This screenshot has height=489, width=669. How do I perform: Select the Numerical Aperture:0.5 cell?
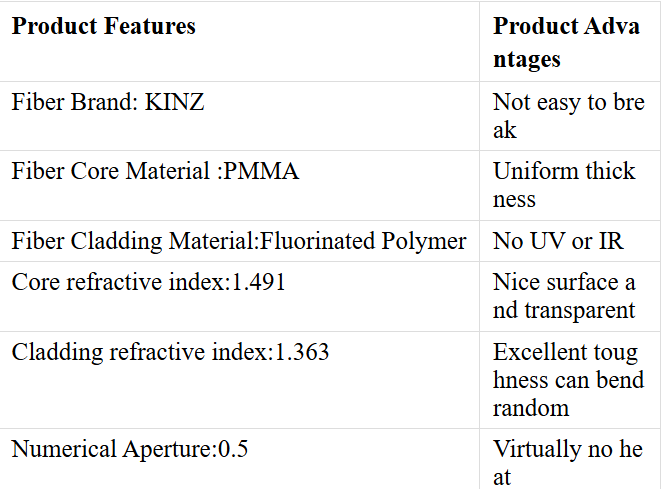point(239,459)
